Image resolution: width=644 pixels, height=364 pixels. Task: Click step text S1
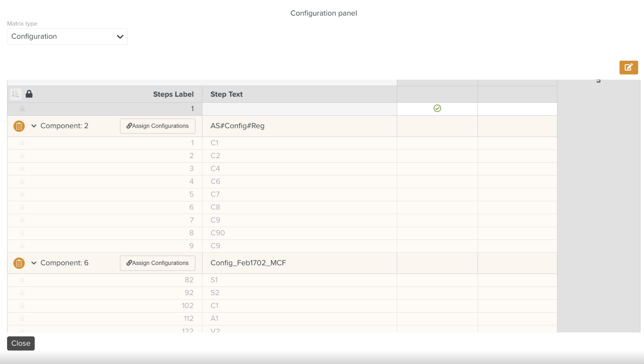[x=214, y=280]
